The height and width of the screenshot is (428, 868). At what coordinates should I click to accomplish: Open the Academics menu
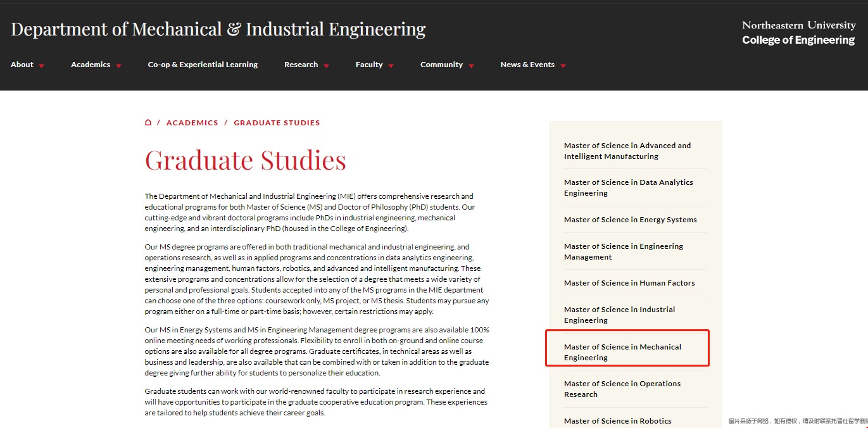91,65
